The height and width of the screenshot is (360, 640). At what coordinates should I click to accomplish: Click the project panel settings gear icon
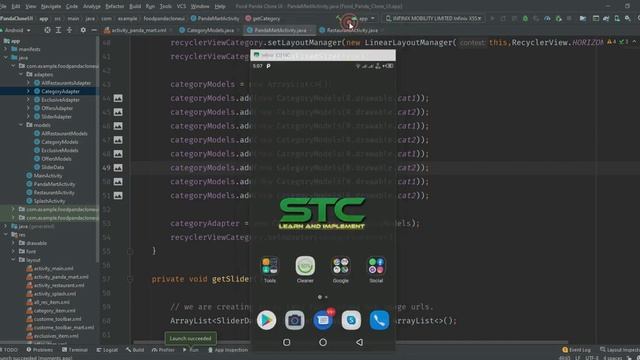point(83,30)
